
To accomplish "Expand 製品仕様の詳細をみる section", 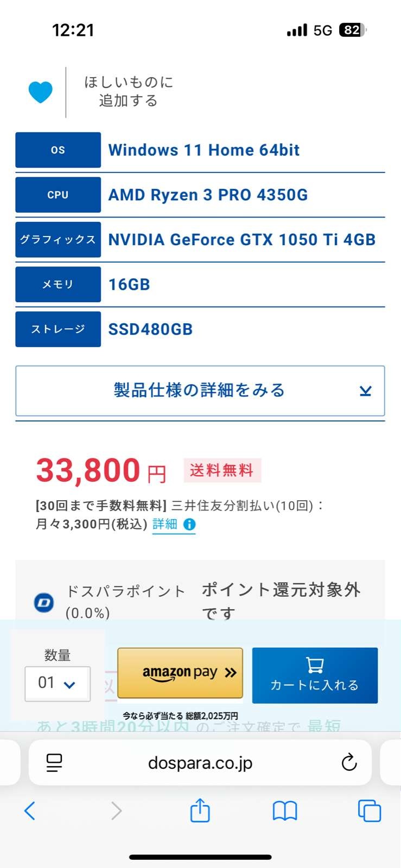I will coord(200,391).
